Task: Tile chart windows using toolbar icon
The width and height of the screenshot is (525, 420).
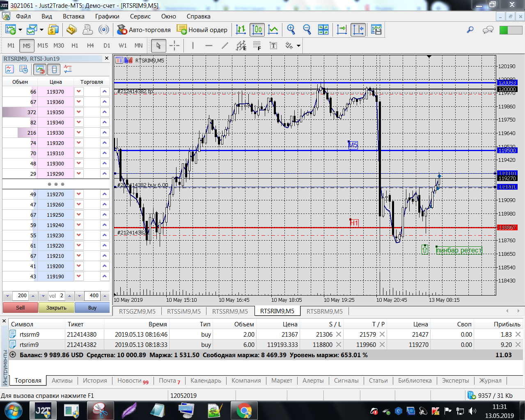Action: [x=323, y=30]
